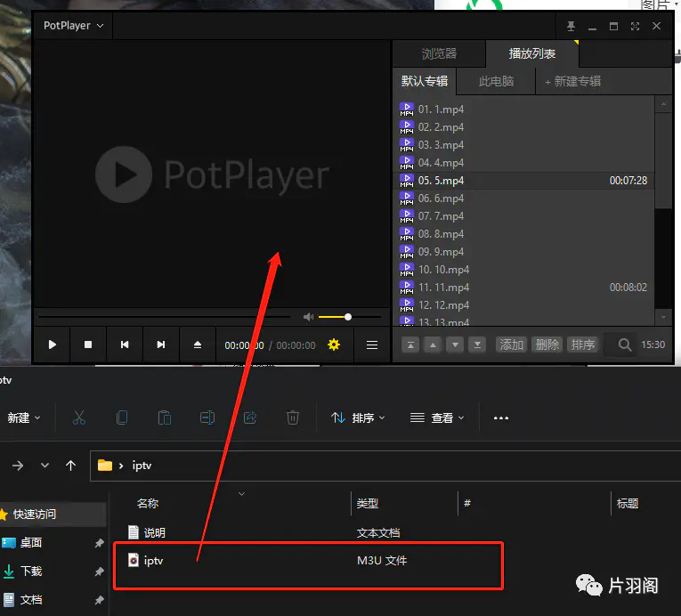This screenshot has width=681, height=616.
Task: Switch to the 浏览器 tab
Action: click(x=439, y=53)
